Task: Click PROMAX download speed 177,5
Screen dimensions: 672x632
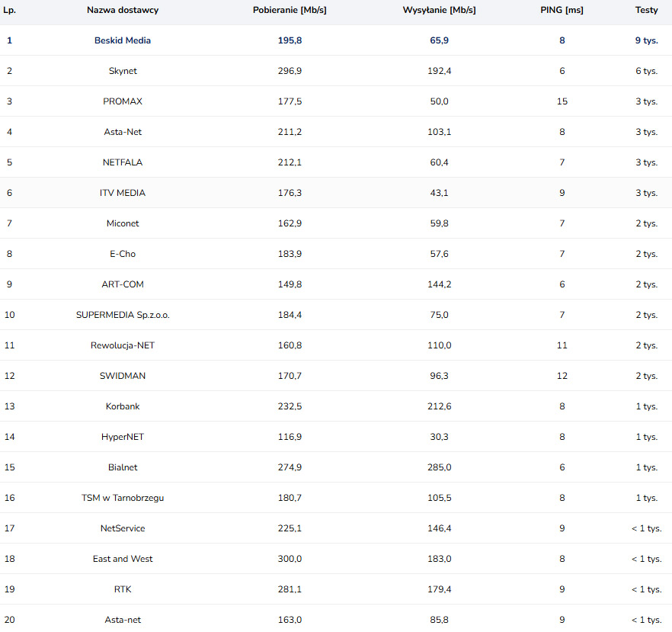Action: pyautogui.click(x=290, y=101)
